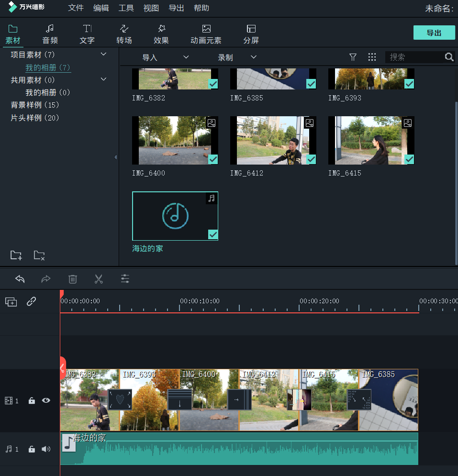Click the scissors split icon

(99, 279)
